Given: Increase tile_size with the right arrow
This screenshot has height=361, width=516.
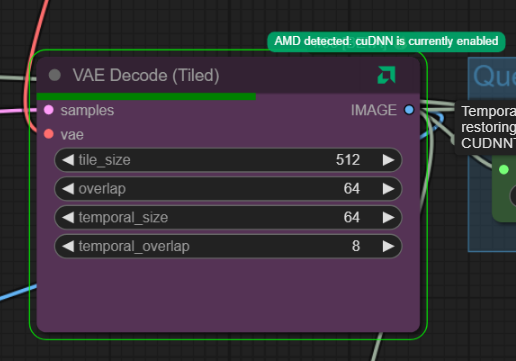Looking at the screenshot, I should (388, 160).
